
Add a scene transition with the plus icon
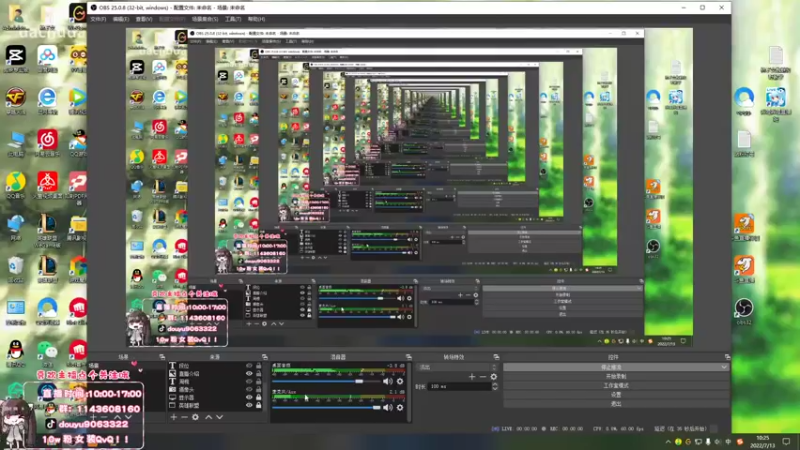pos(472,377)
